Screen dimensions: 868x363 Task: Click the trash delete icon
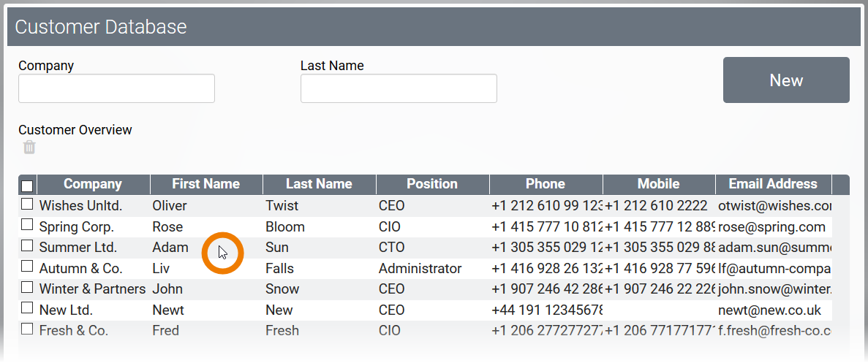[29, 148]
